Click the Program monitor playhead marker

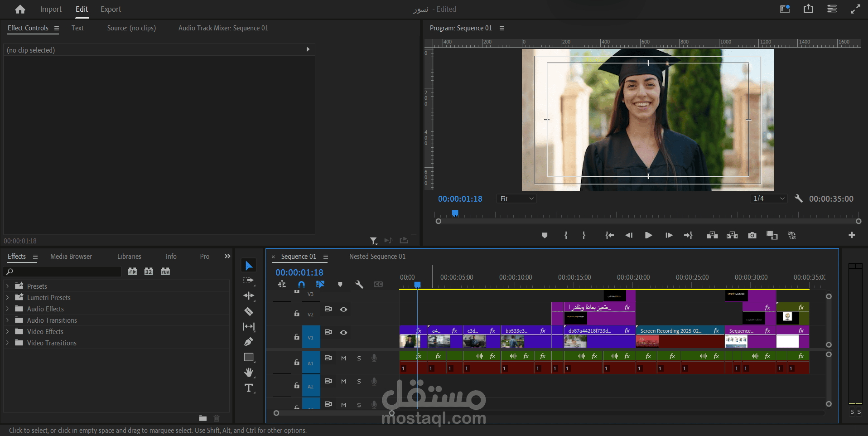[x=455, y=213]
